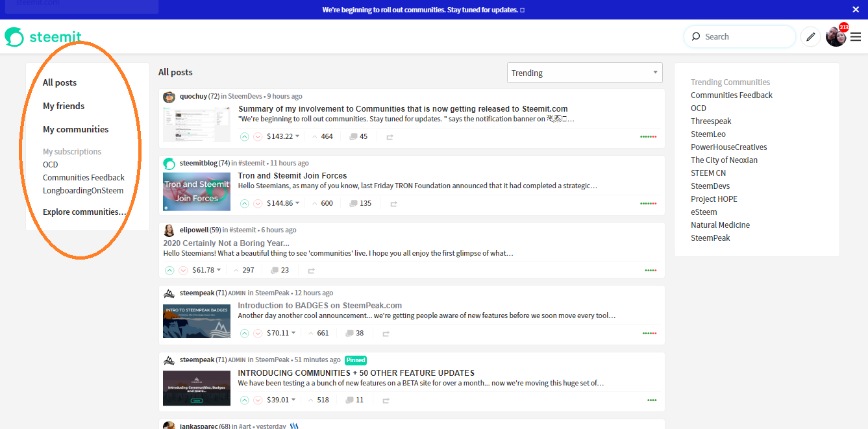
Task: View quochuy author profile
Action: tap(193, 96)
